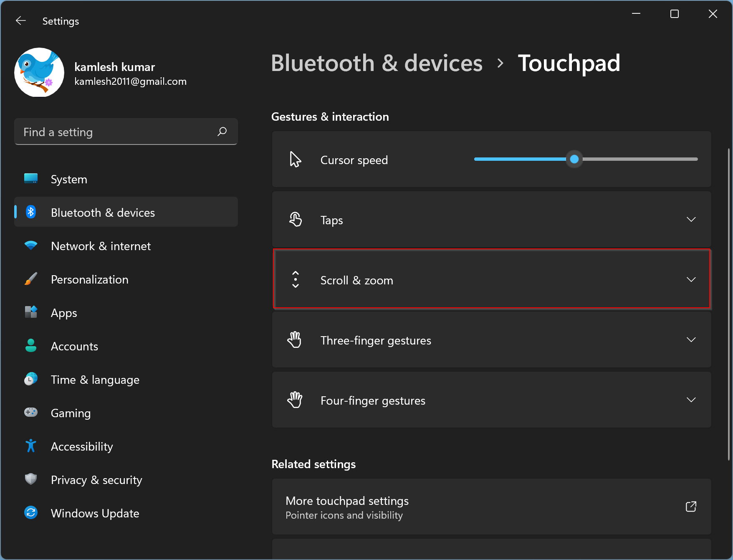Click the Network wifi icon
Viewport: 733px width, 560px height.
click(31, 246)
